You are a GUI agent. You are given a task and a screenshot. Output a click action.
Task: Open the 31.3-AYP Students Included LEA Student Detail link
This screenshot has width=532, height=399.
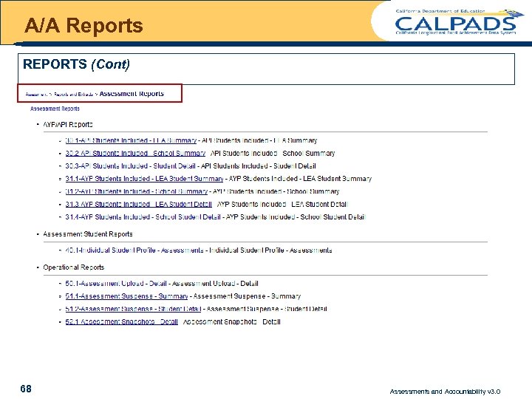click(x=138, y=204)
